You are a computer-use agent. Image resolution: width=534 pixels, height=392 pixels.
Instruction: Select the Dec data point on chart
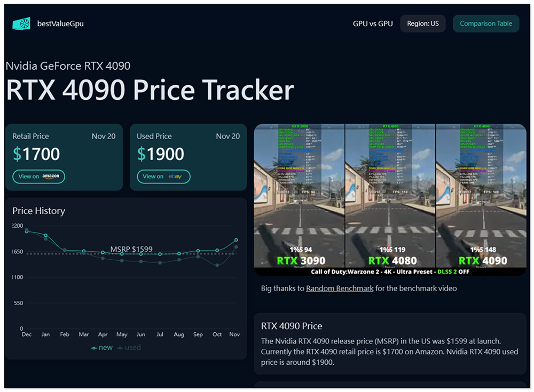tap(27, 231)
